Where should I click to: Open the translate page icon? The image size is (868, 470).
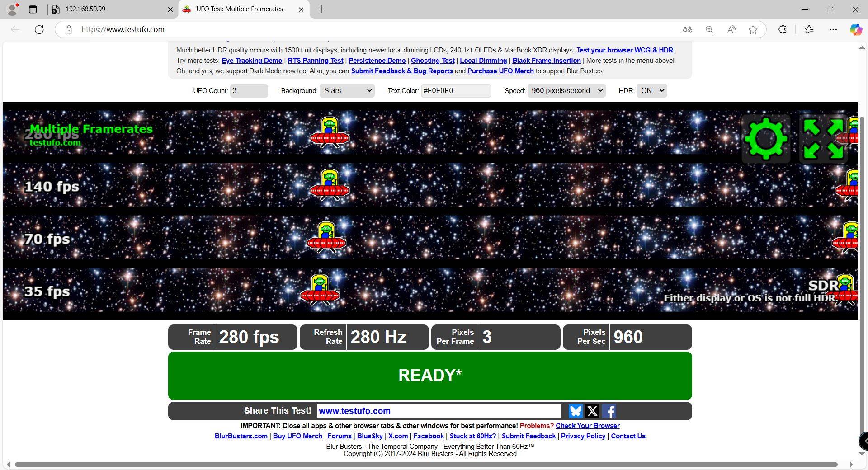[688, 29]
